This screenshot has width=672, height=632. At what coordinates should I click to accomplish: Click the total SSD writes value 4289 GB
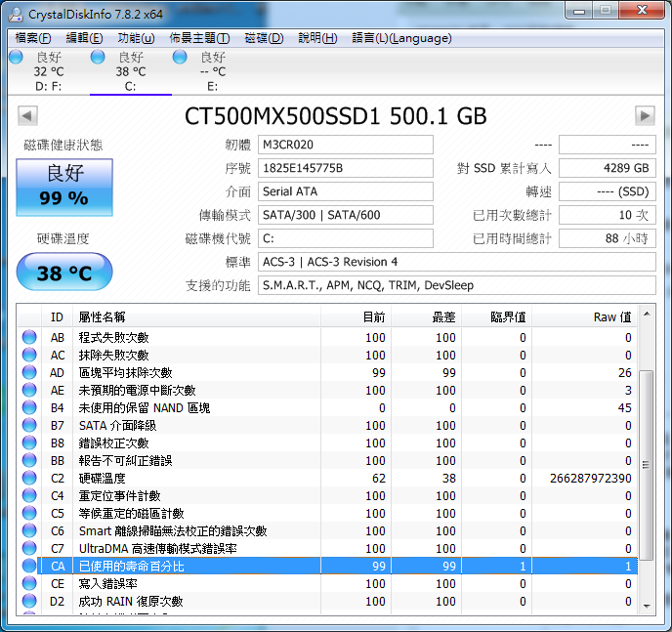pyautogui.click(x=608, y=168)
